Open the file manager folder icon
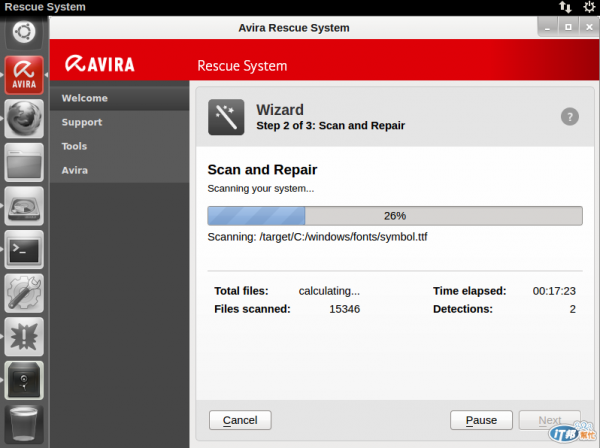 point(24,162)
